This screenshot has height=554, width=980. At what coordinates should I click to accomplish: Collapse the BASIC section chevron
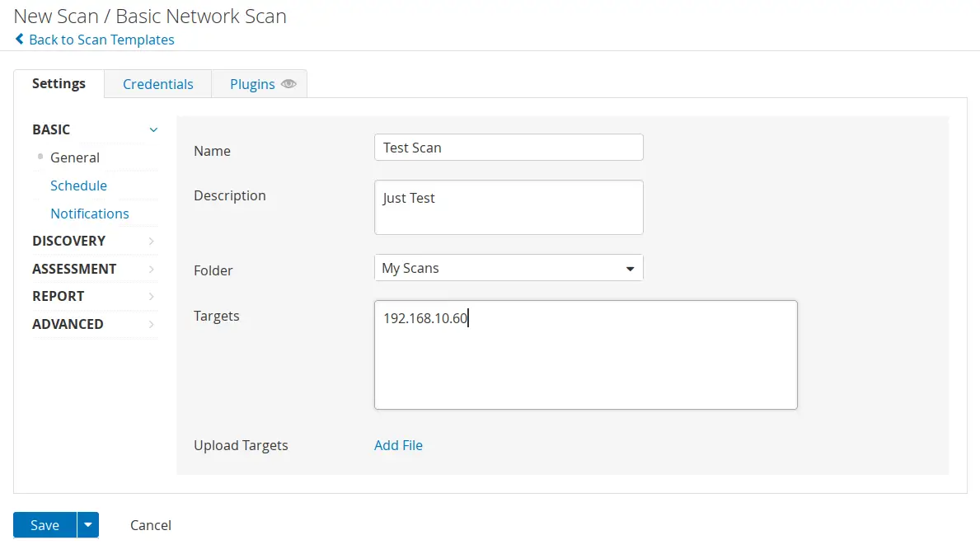[153, 129]
